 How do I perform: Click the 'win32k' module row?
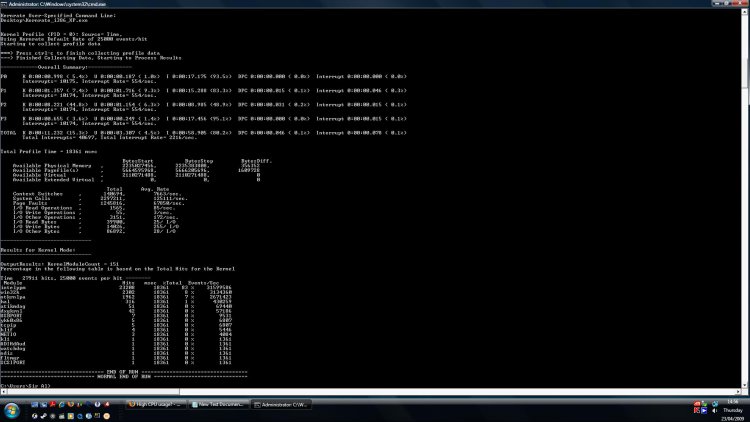pos(116,292)
